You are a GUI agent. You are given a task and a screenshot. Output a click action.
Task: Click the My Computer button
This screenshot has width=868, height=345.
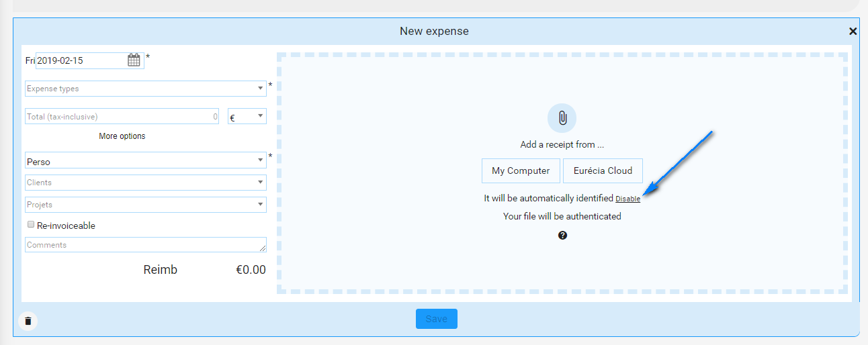521,170
